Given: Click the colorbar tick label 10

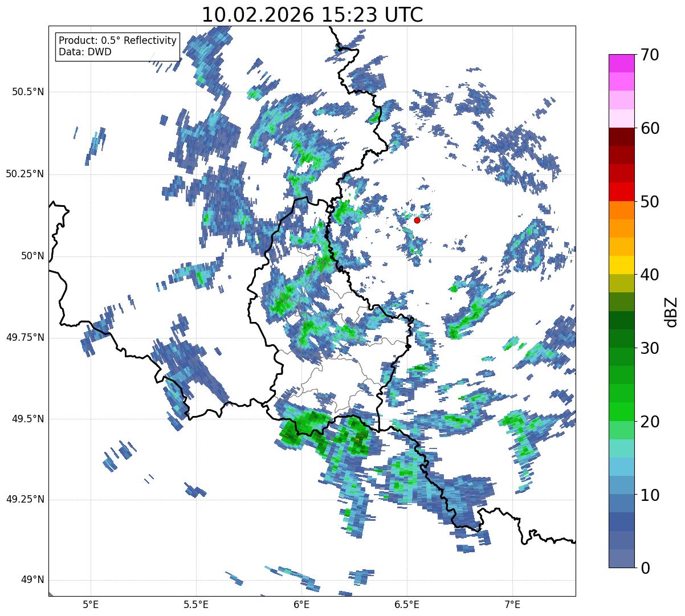Looking at the screenshot, I should click(650, 495).
